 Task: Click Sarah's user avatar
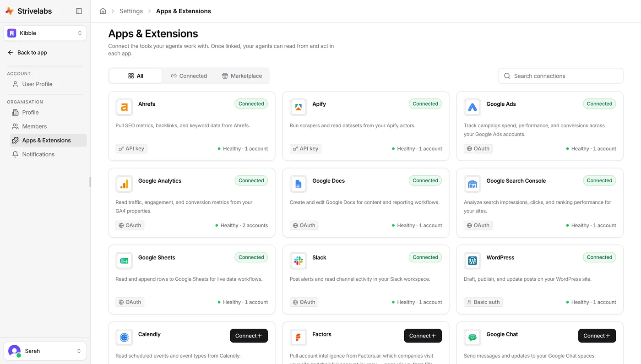pos(15,351)
